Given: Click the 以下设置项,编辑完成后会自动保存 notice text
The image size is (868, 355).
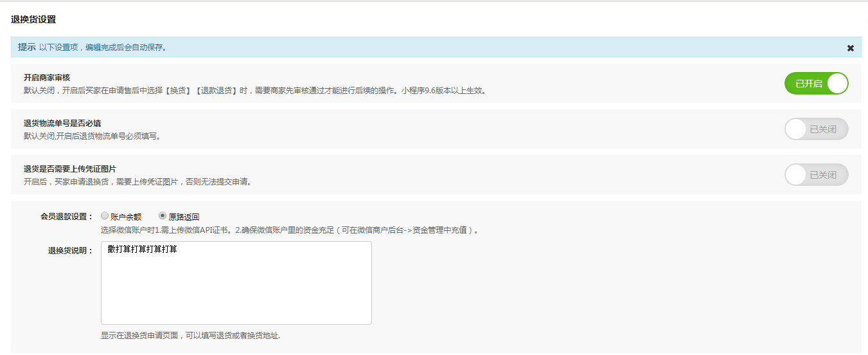Looking at the screenshot, I should (x=103, y=48).
